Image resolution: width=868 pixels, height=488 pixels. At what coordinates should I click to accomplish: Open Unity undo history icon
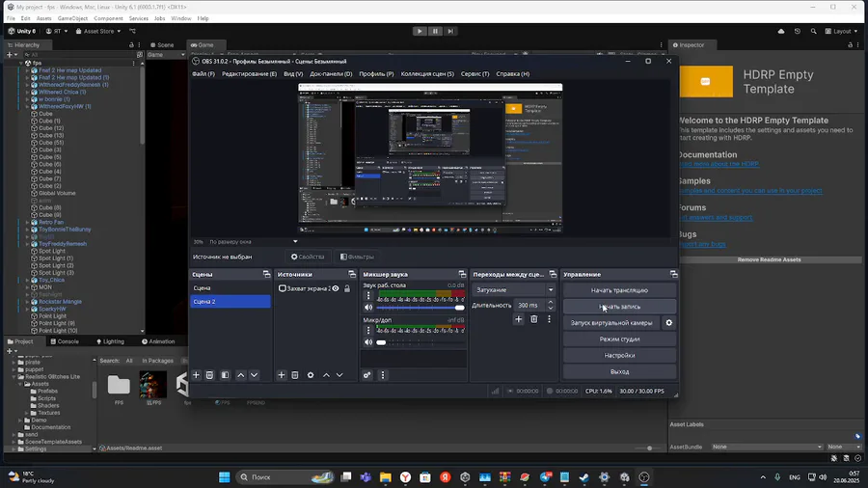(798, 31)
